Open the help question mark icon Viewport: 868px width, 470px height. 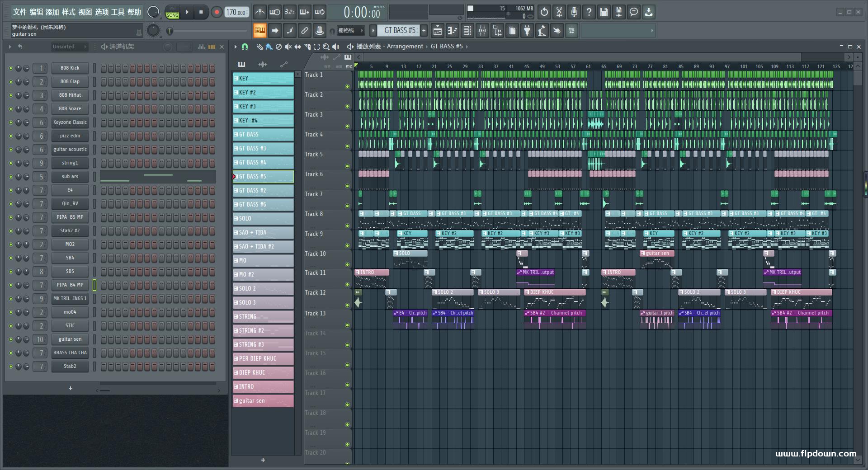click(589, 12)
